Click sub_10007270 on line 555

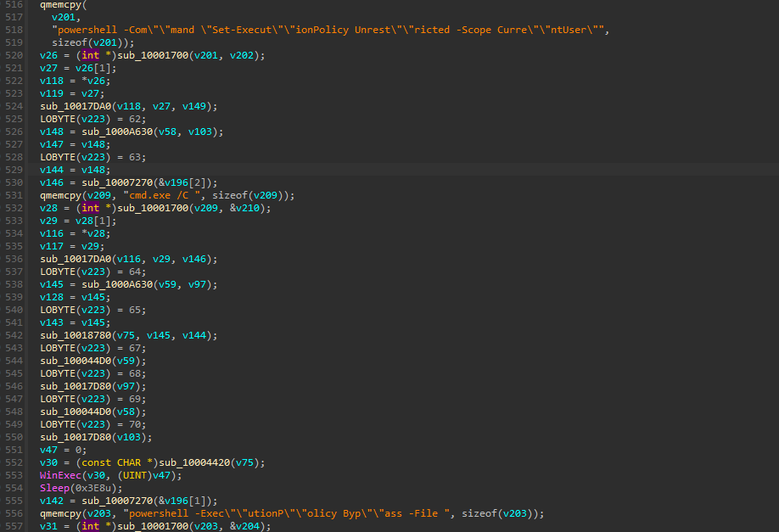pos(117,501)
